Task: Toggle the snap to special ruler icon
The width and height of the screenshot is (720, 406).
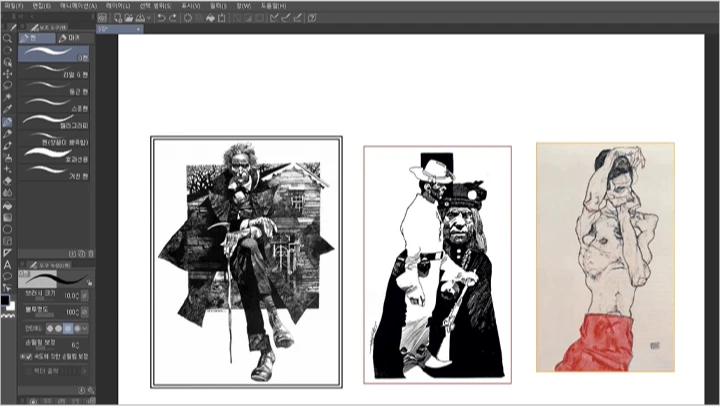Action: coord(286,18)
